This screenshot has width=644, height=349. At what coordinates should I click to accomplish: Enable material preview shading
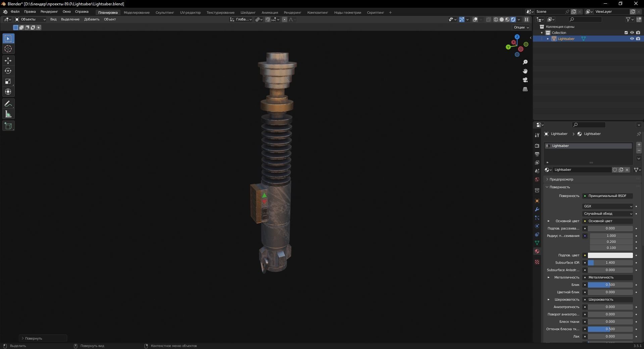[507, 19]
